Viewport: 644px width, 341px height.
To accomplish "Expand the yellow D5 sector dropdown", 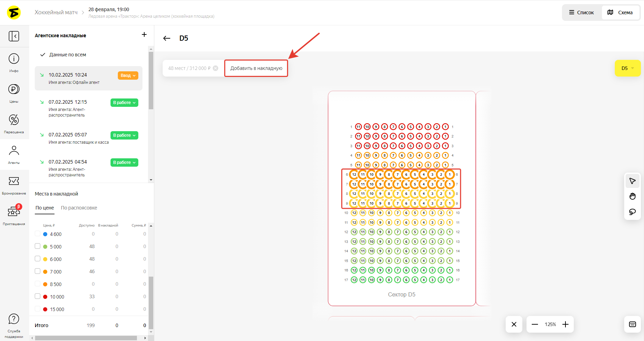I will tap(627, 68).
